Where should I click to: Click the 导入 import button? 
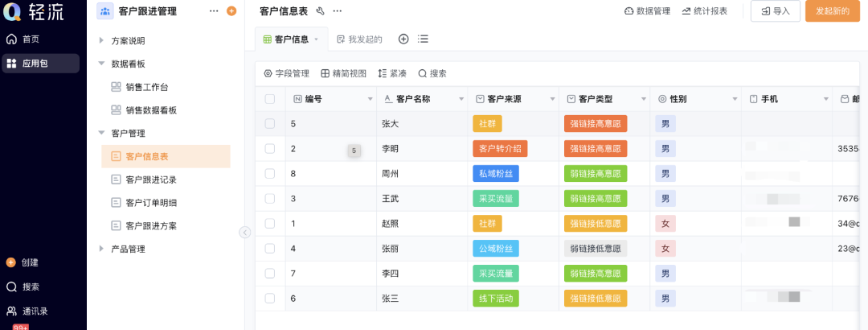(775, 11)
